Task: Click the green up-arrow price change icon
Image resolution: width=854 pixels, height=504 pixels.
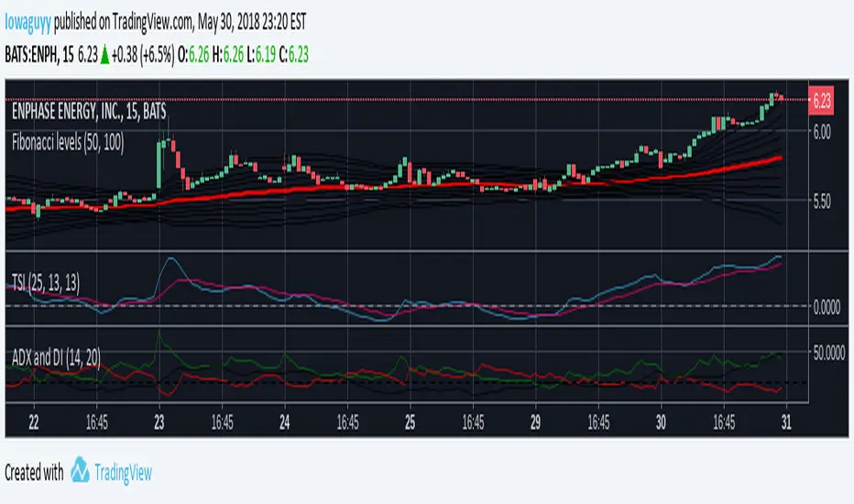Action: [x=104, y=55]
